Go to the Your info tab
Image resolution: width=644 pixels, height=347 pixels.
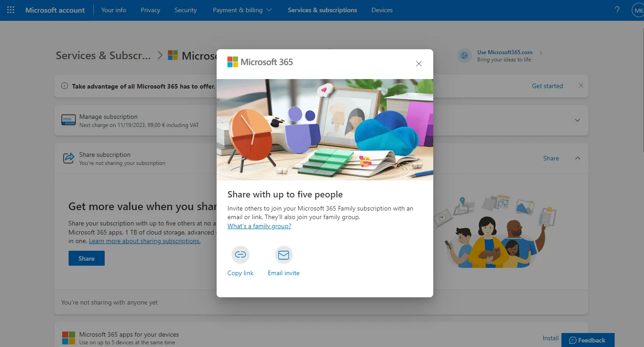pos(114,10)
